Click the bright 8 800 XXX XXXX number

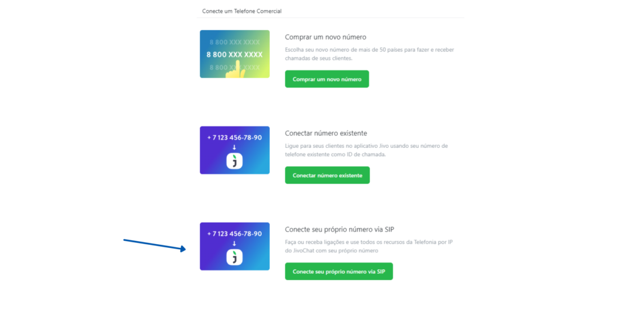tap(235, 55)
